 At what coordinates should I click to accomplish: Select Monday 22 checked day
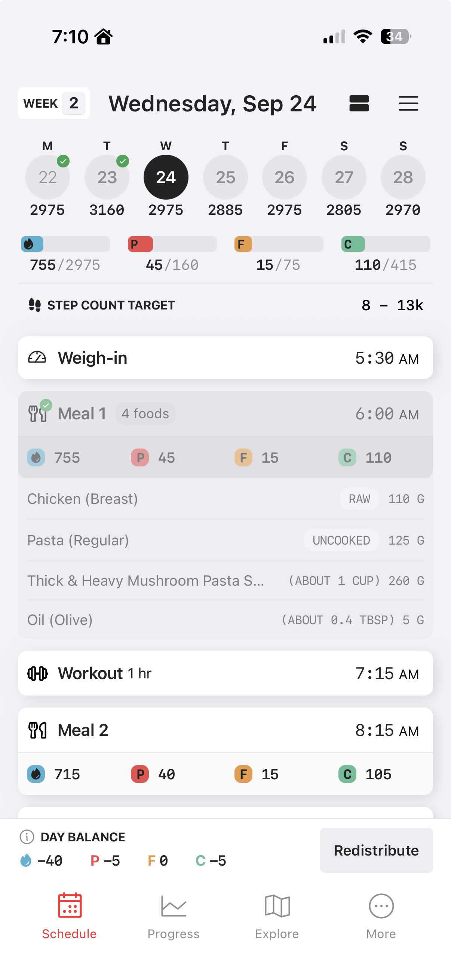47,177
